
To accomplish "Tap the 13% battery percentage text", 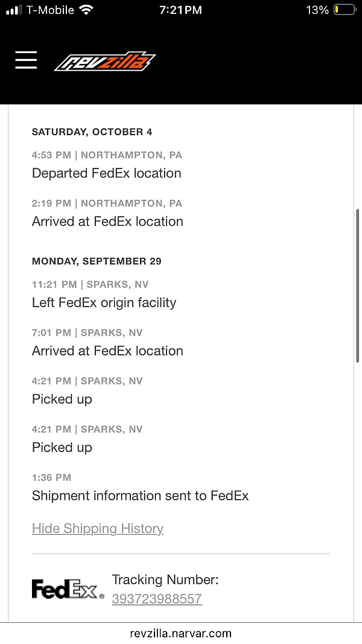I will tap(317, 10).
